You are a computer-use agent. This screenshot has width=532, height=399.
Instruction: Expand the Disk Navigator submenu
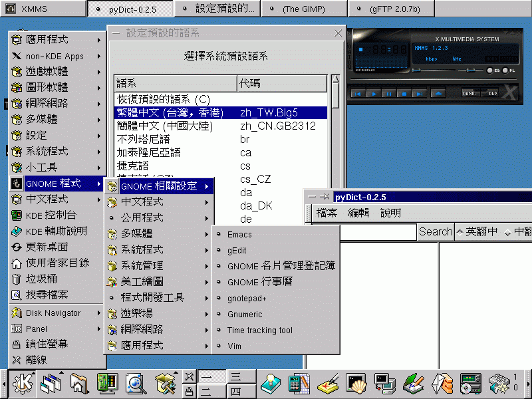click(x=57, y=313)
